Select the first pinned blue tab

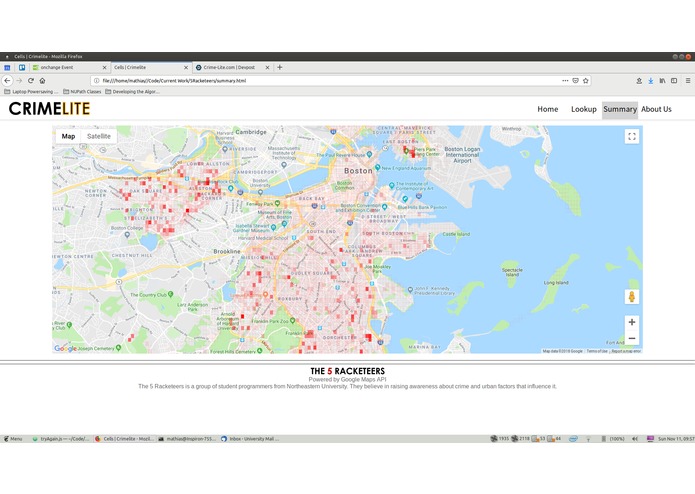7,67
